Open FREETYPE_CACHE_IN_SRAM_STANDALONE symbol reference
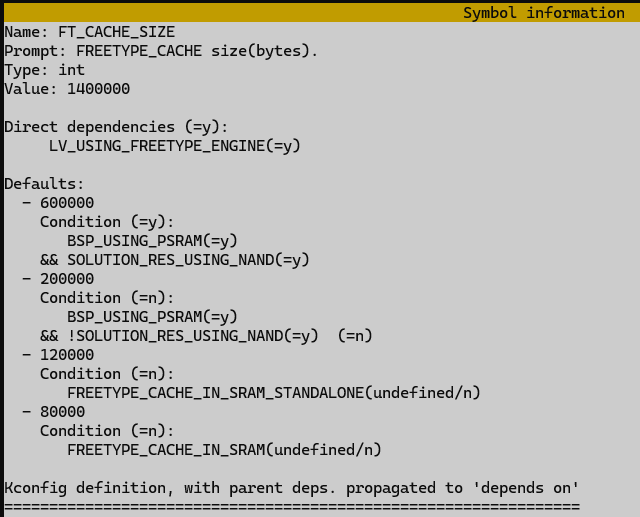Screen dimensions: 640x517 pos(273,393)
